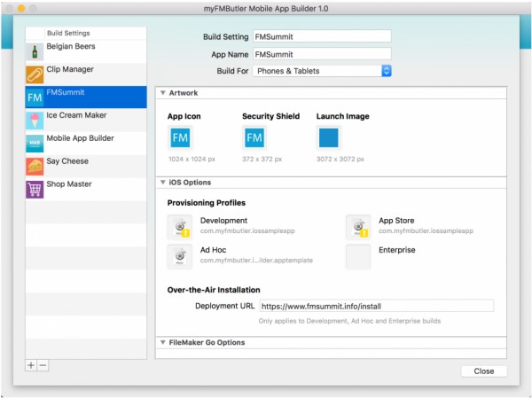Click the Launch Image blue thumbnail
Viewport: 532px width, 398px height.
tap(329, 137)
